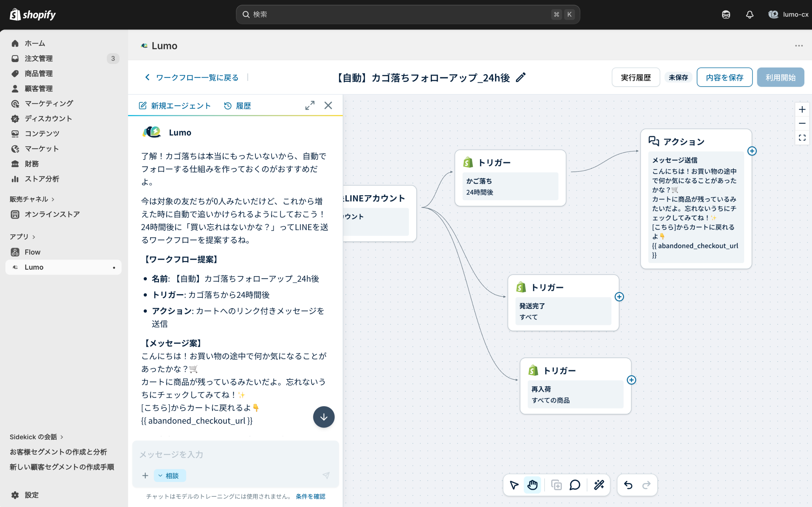Viewport: 812px width, 507px height.
Task: Click the 利用開始 button
Action: [780, 77]
